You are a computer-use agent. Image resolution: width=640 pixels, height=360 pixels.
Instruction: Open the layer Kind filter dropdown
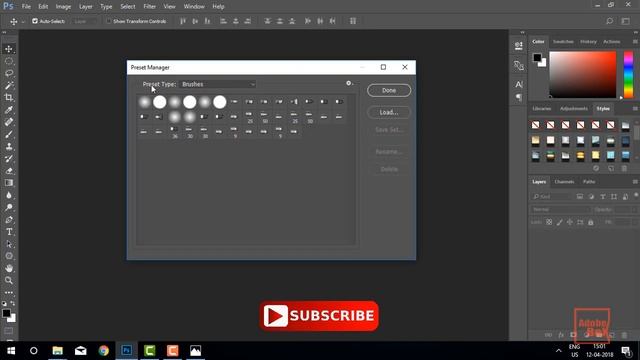pos(551,196)
